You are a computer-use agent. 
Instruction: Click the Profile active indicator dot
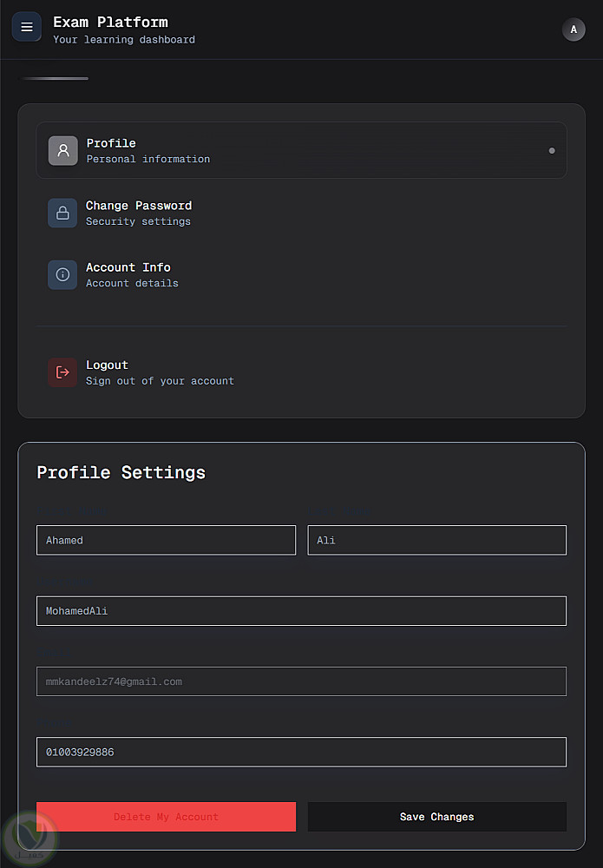tap(552, 150)
